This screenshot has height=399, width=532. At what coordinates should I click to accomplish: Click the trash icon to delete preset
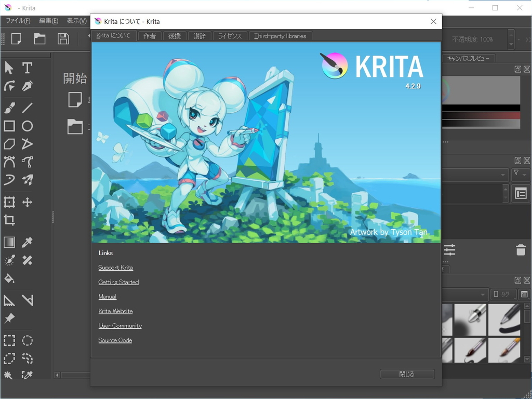click(x=522, y=250)
